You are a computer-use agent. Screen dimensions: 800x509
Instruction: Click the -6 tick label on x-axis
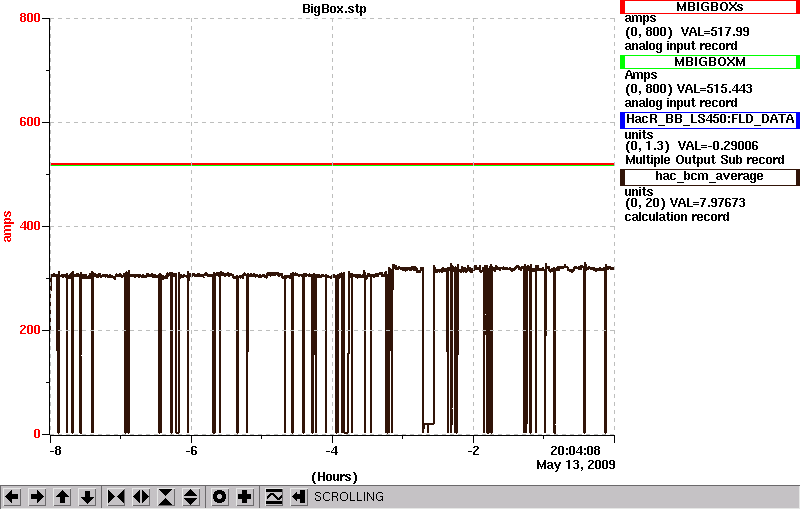(191, 451)
